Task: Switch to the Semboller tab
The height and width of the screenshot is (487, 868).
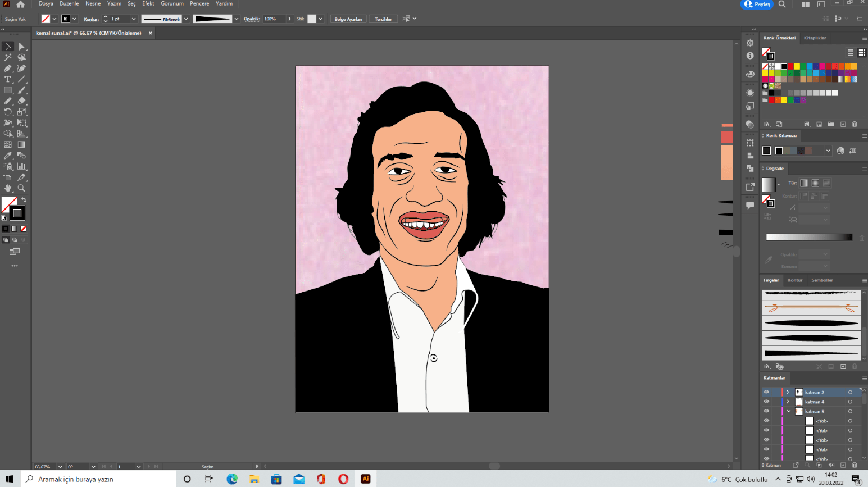Action: coord(822,280)
